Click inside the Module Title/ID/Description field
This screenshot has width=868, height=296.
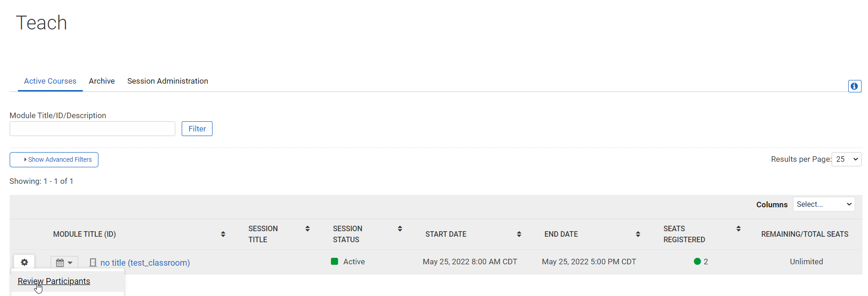click(x=92, y=128)
